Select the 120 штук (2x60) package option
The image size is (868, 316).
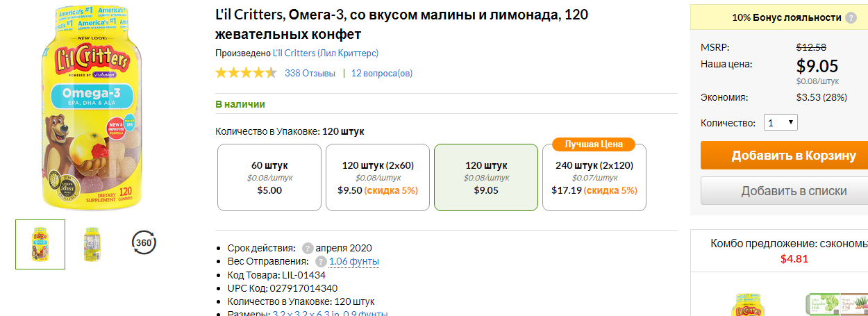click(x=378, y=178)
